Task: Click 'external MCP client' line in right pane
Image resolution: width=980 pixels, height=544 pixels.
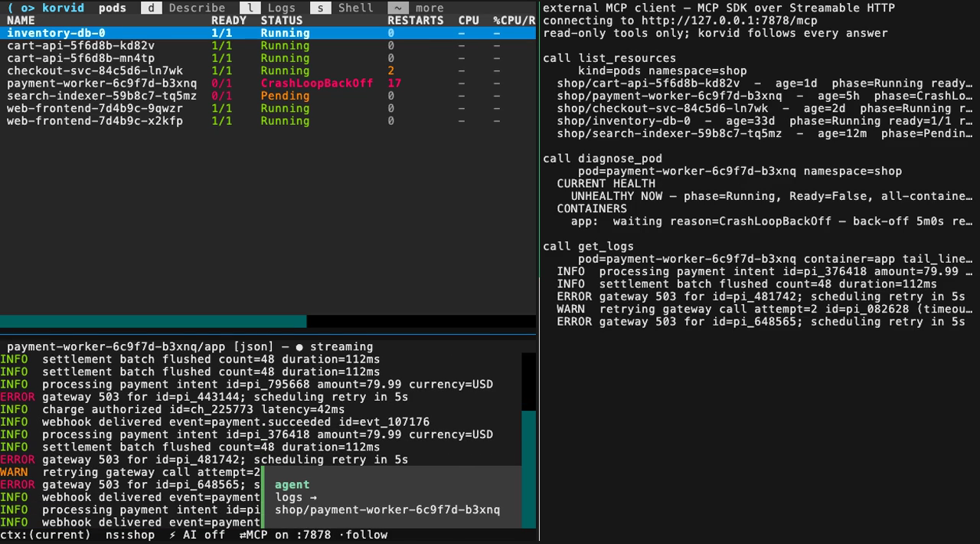Action: point(719,8)
